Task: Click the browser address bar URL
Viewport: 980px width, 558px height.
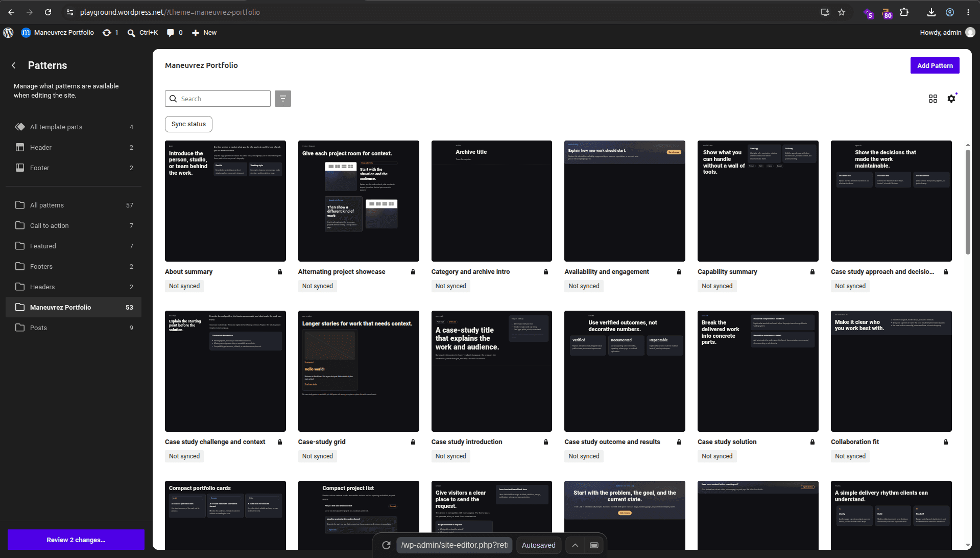Action: click(170, 12)
